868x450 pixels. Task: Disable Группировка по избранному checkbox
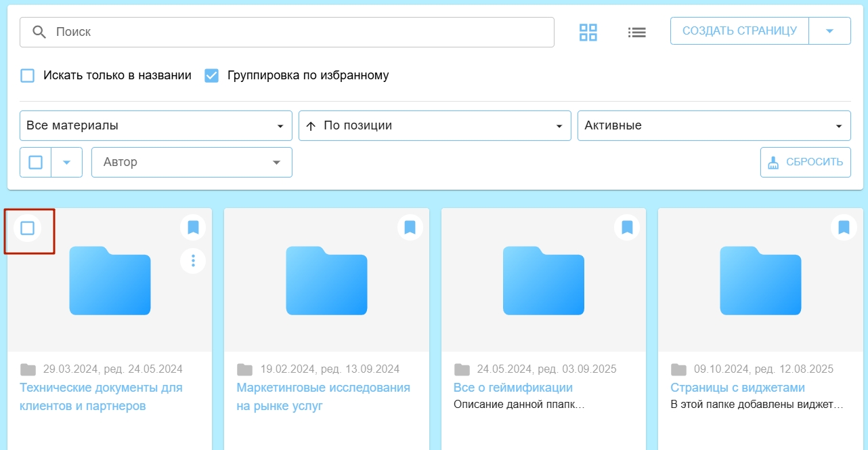coord(212,75)
